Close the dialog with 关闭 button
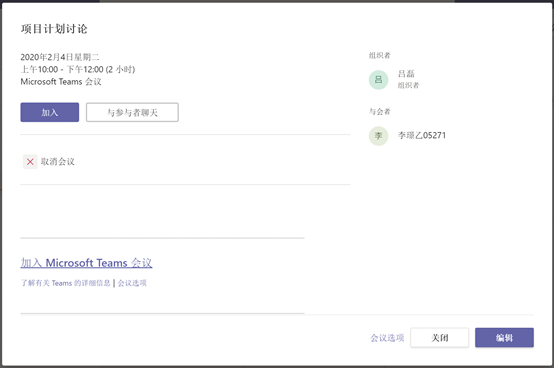 (x=440, y=338)
